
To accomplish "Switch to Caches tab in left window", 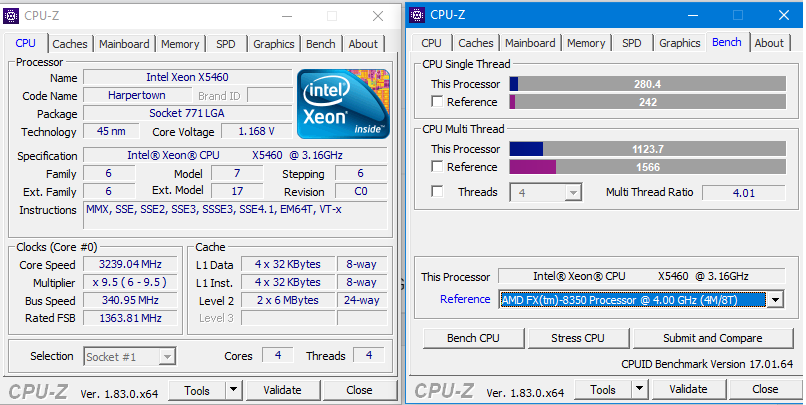I will pos(70,44).
